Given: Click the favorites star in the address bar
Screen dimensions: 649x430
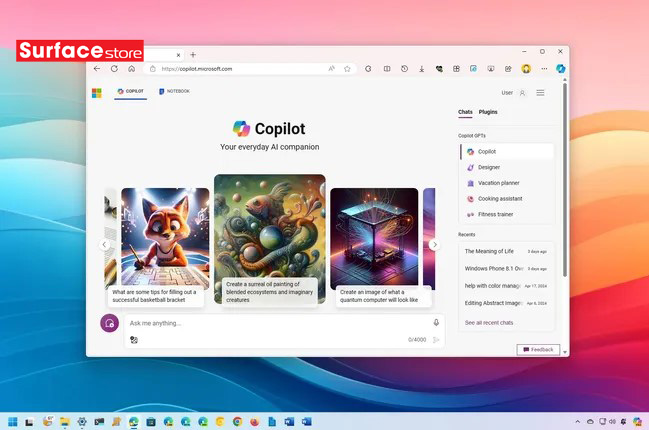Looking at the screenshot, I should pyautogui.click(x=347, y=69).
